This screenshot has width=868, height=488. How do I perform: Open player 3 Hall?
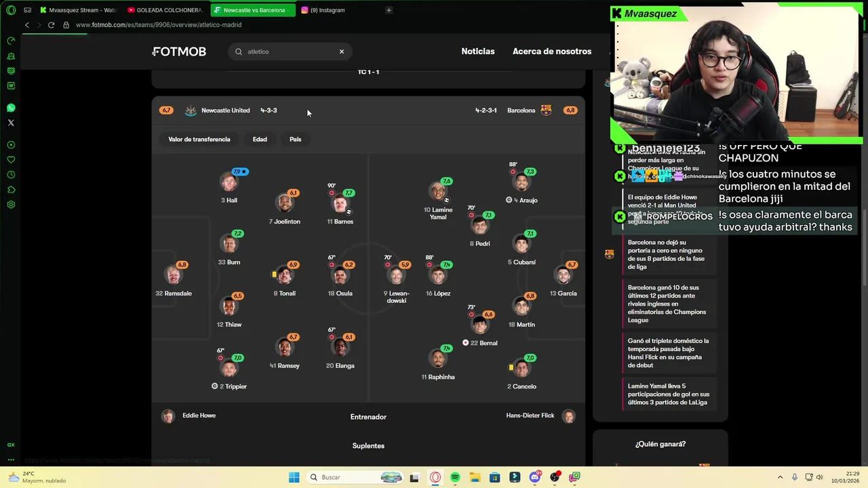click(229, 188)
